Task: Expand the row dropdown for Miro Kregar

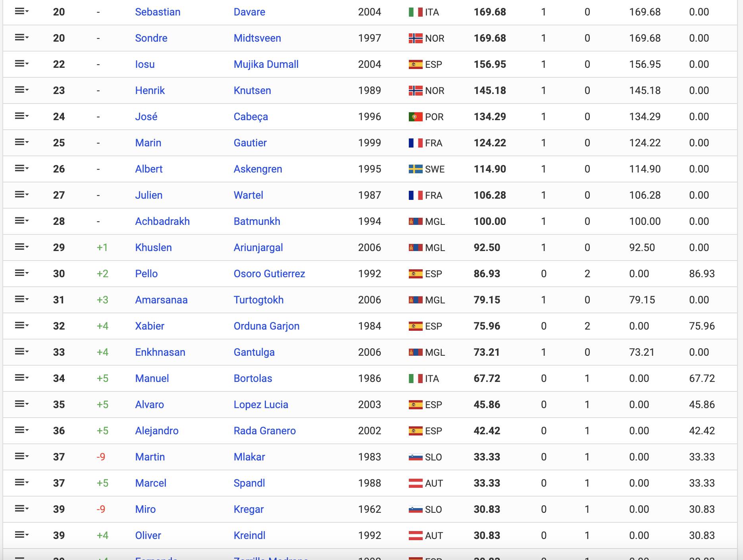Action: [x=21, y=509]
